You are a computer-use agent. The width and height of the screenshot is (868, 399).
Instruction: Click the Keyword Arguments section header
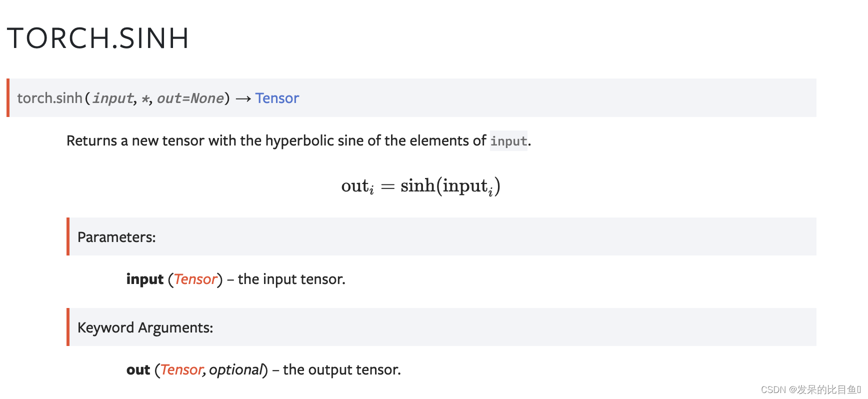145,327
